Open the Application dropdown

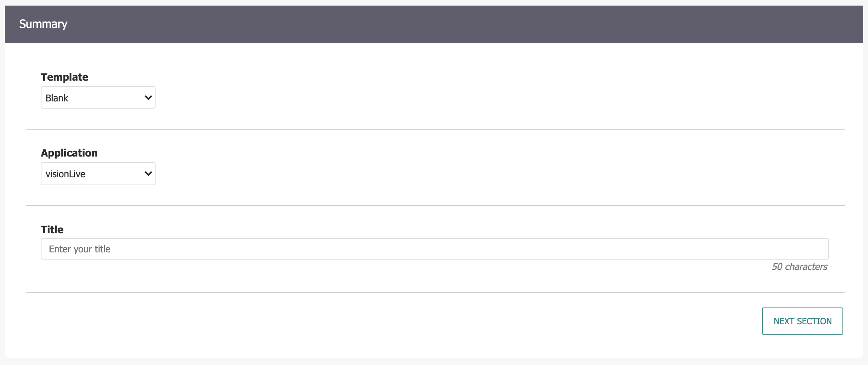point(98,174)
